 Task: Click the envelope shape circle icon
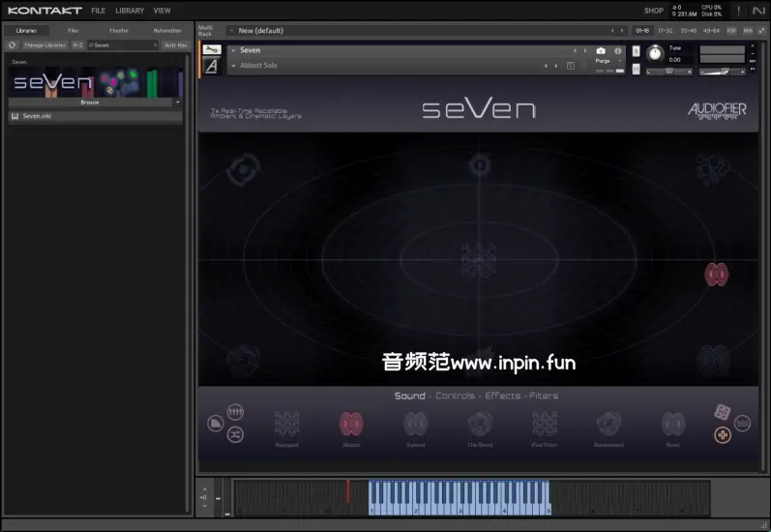pos(216,424)
